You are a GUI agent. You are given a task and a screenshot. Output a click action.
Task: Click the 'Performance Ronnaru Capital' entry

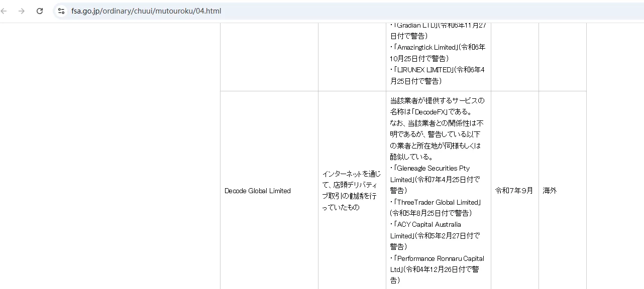441,258
